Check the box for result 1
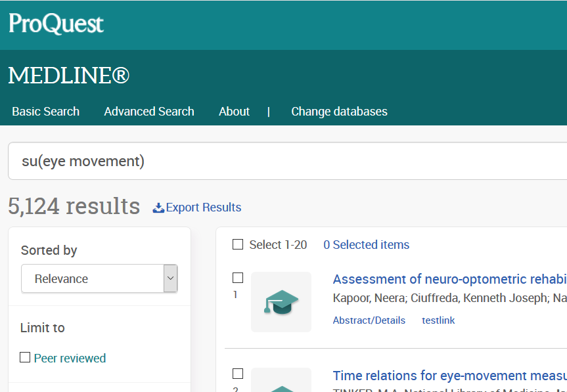Image resolution: width=567 pixels, height=392 pixels. [x=238, y=278]
